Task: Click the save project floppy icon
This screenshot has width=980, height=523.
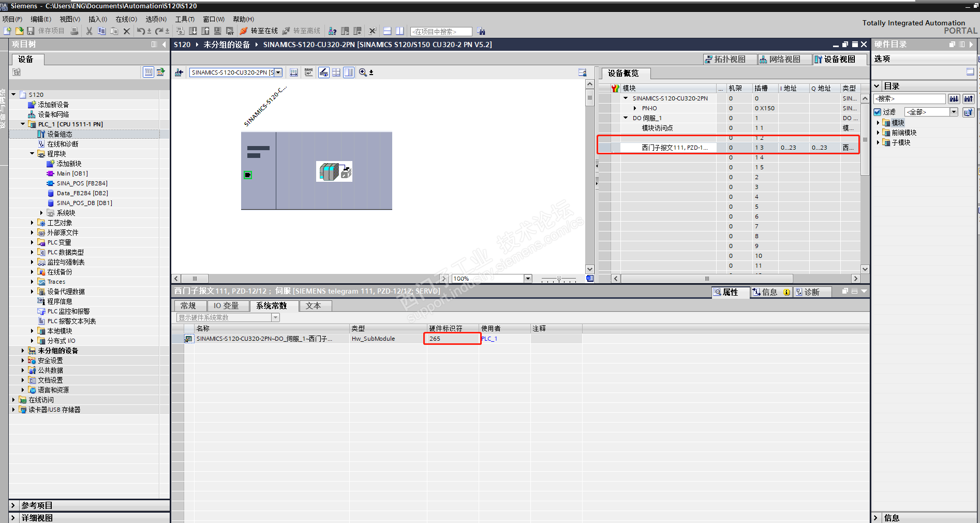Action: click(31, 31)
